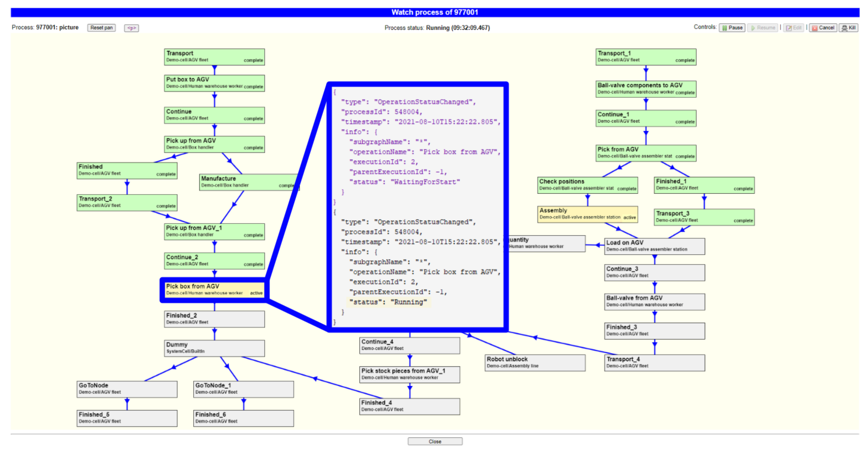Image resolution: width=868 pixels, height=456 pixels.
Task: Select the Transport_4 node
Action: pos(654,363)
